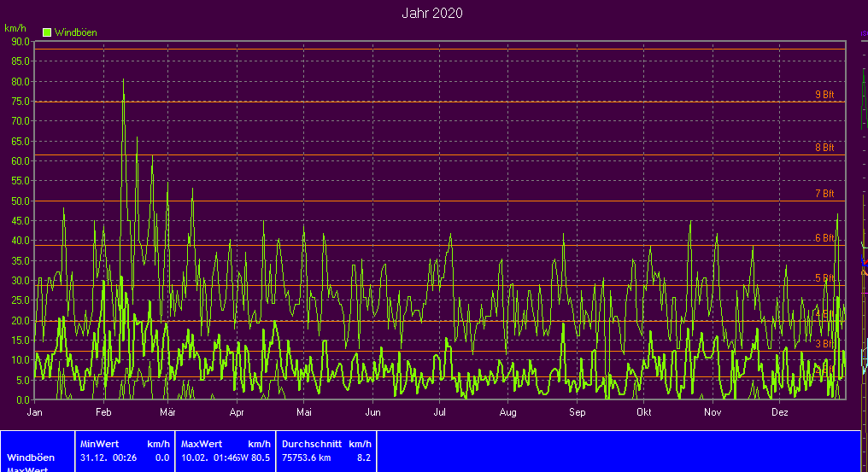Click the chart title Jahr 2020
Screen dimensions: 868x472
click(432, 13)
